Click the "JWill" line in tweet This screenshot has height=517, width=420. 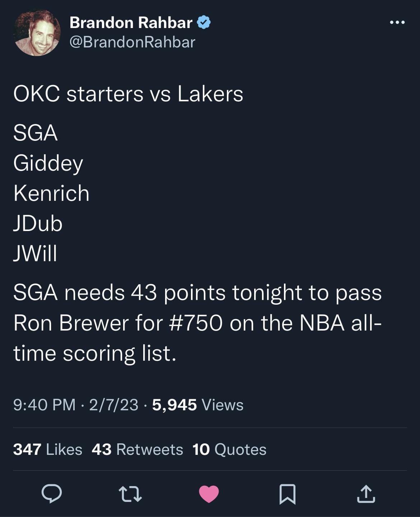[35, 253]
